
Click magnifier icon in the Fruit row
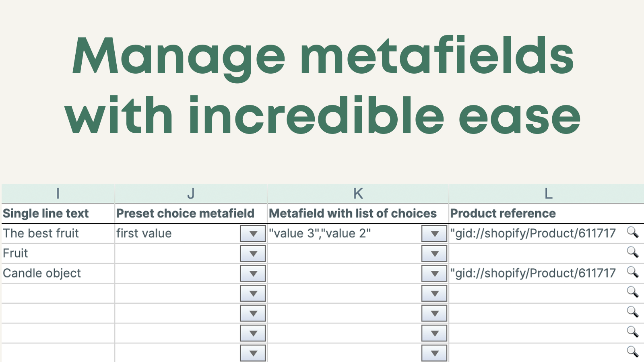632,253
